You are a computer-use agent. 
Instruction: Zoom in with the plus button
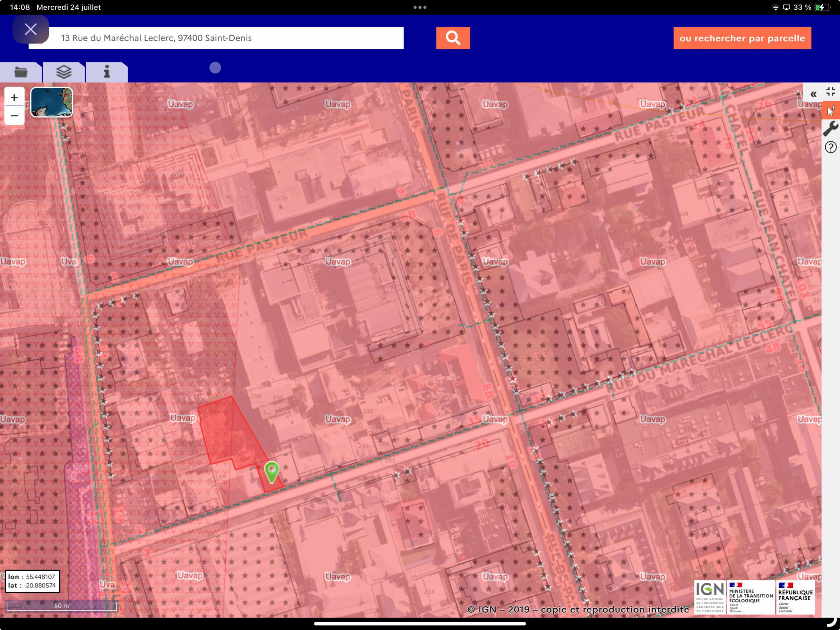pyautogui.click(x=14, y=98)
